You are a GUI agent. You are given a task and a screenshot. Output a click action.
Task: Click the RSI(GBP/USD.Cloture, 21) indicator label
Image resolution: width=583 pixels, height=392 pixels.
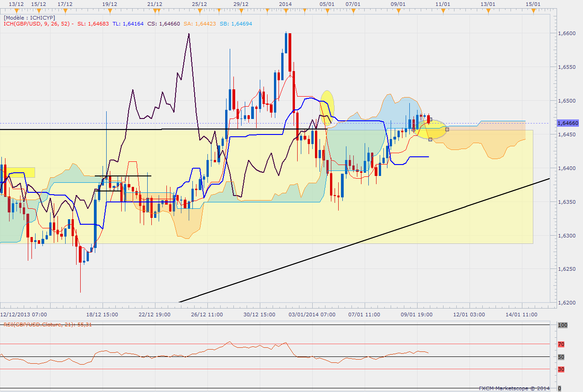(x=48, y=325)
